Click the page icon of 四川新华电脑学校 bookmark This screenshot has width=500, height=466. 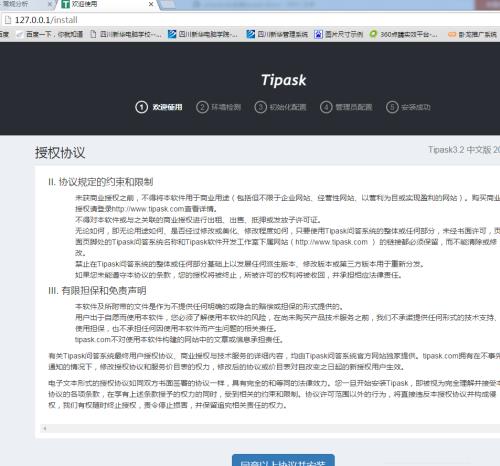(x=93, y=34)
